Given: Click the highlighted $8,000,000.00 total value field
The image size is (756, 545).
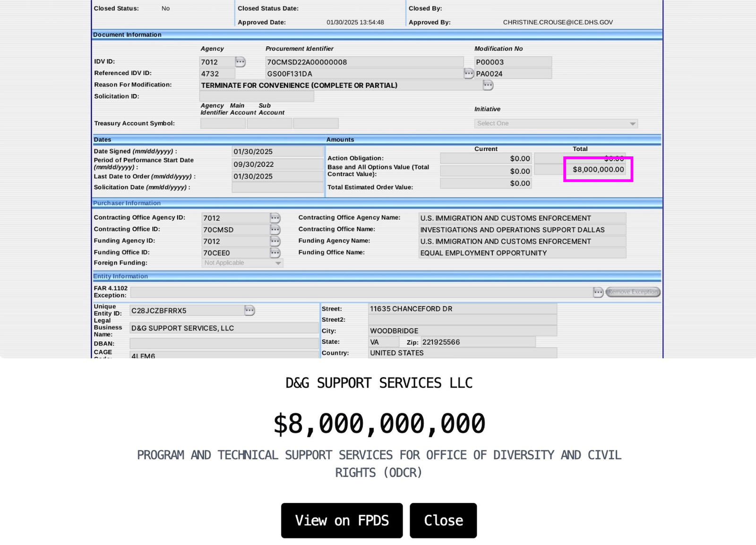Looking at the screenshot, I should pyautogui.click(x=598, y=170).
